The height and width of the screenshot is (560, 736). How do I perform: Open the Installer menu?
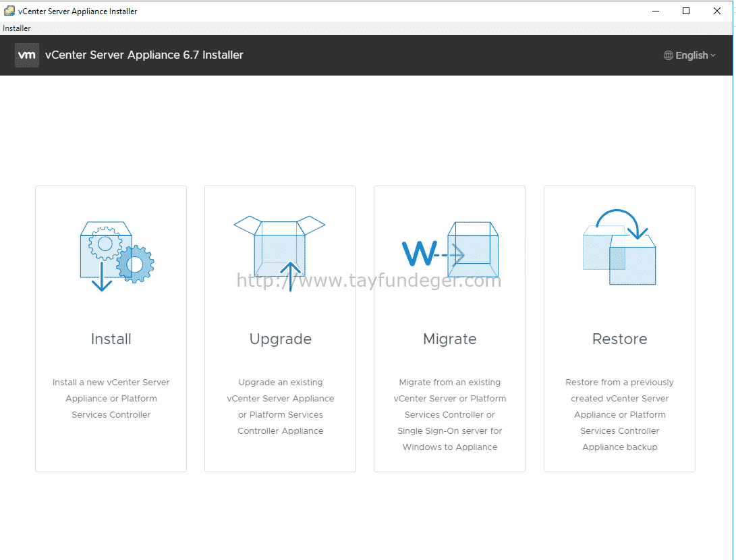point(16,28)
